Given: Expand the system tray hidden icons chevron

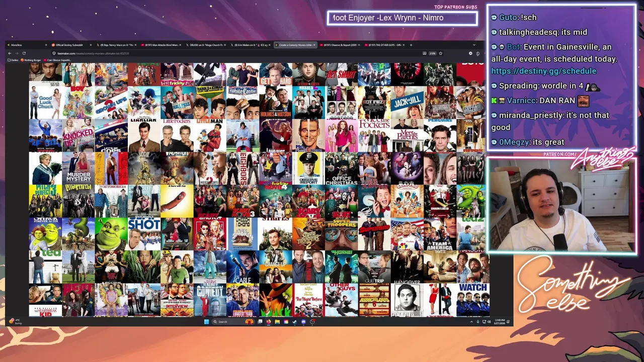Looking at the screenshot, I should (x=471, y=322).
